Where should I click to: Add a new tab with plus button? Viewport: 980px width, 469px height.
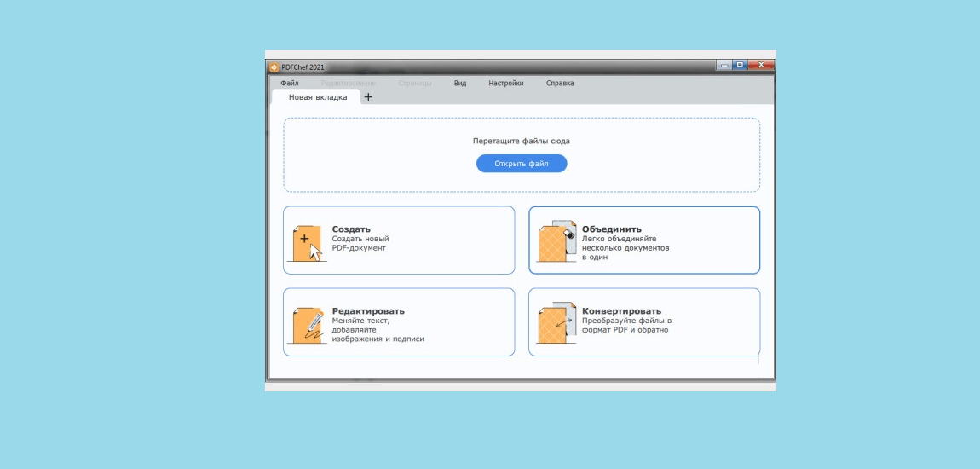pos(368,97)
